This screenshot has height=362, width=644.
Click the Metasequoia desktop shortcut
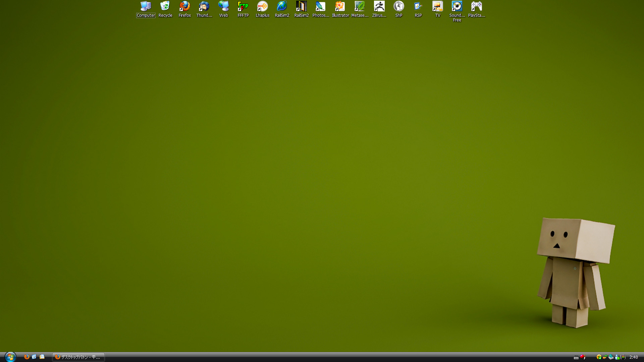point(360,6)
